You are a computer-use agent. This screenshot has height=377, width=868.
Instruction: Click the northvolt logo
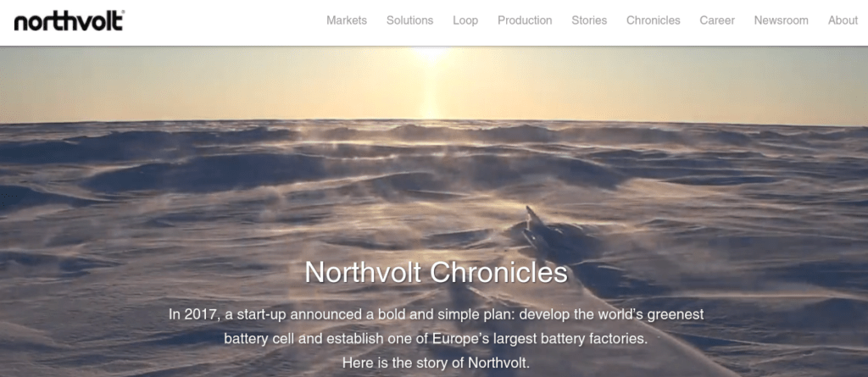(x=69, y=21)
